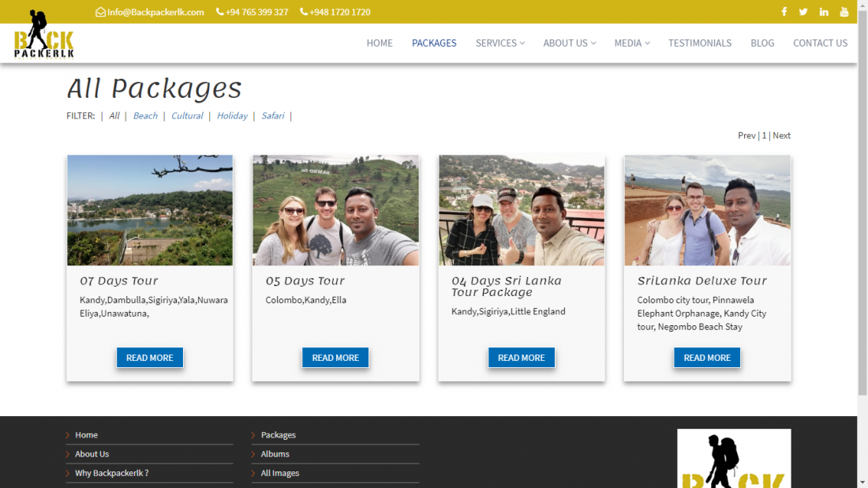
Task: Click phone icon beside +94 765 399 327
Action: [220, 12]
